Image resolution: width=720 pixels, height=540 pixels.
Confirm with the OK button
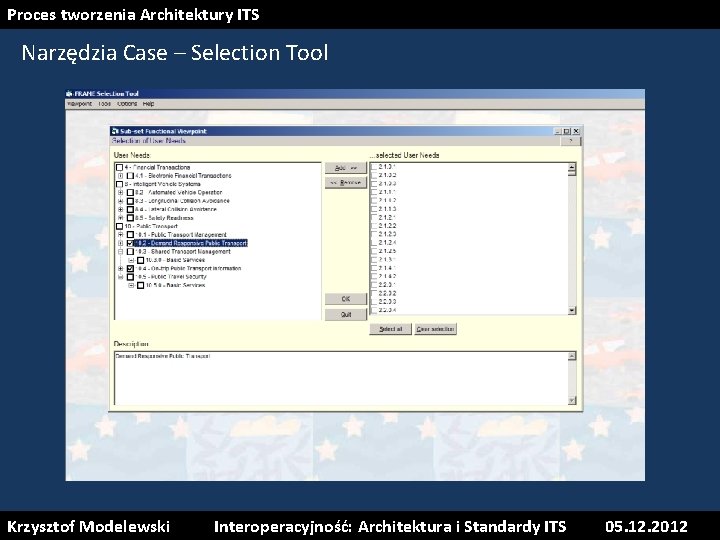click(346, 299)
